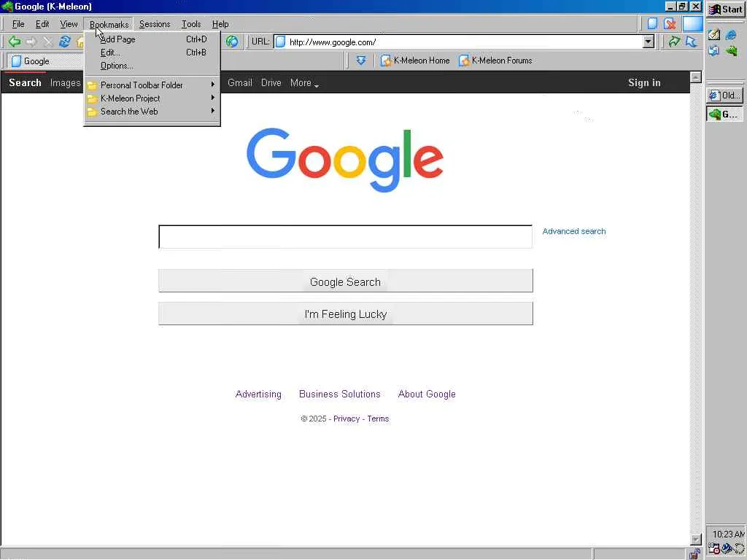
Task: Click the K-Meleon Forums bookmark icon
Action: (x=464, y=61)
